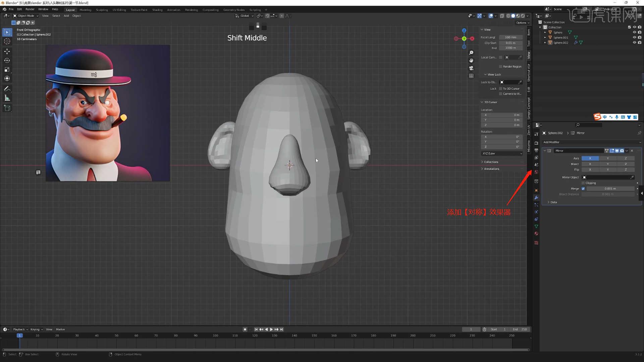Open the Object Mode dropdown
The width and height of the screenshot is (644, 362).
pos(25,15)
